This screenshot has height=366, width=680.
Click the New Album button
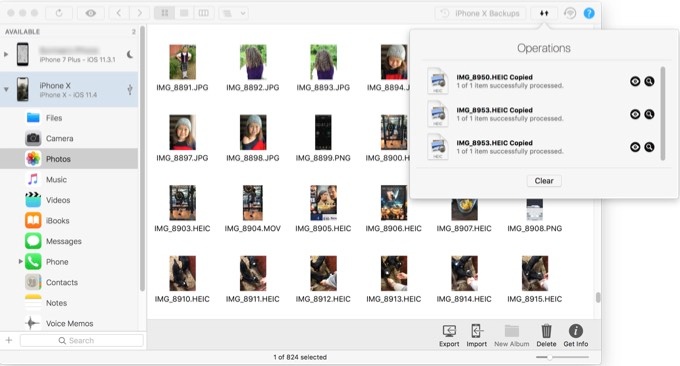click(x=512, y=336)
